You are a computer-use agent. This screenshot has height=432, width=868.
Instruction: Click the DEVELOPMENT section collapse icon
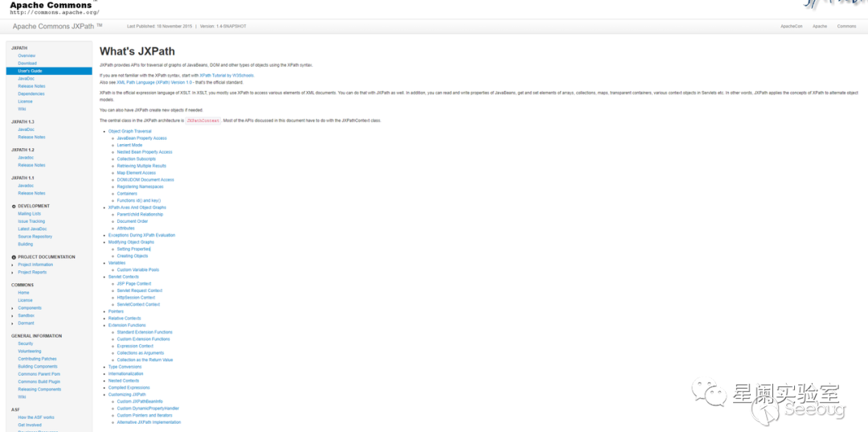click(14, 206)
